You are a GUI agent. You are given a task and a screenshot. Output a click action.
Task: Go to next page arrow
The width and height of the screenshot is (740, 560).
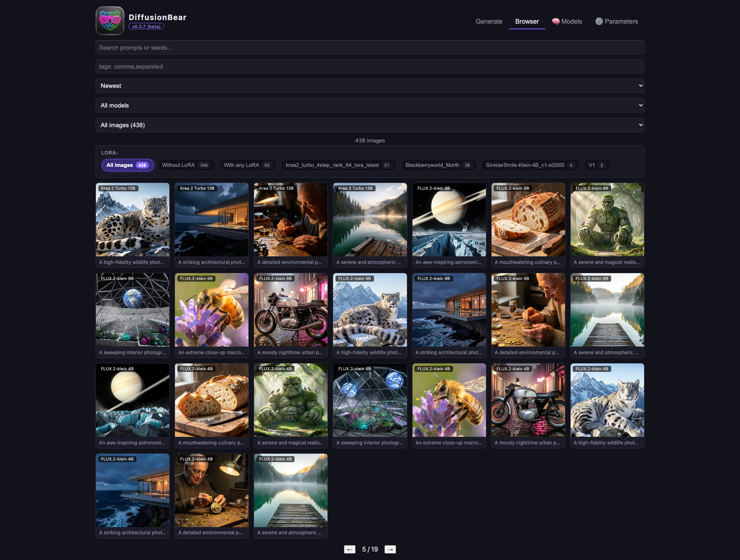click(x=390, y=550)
